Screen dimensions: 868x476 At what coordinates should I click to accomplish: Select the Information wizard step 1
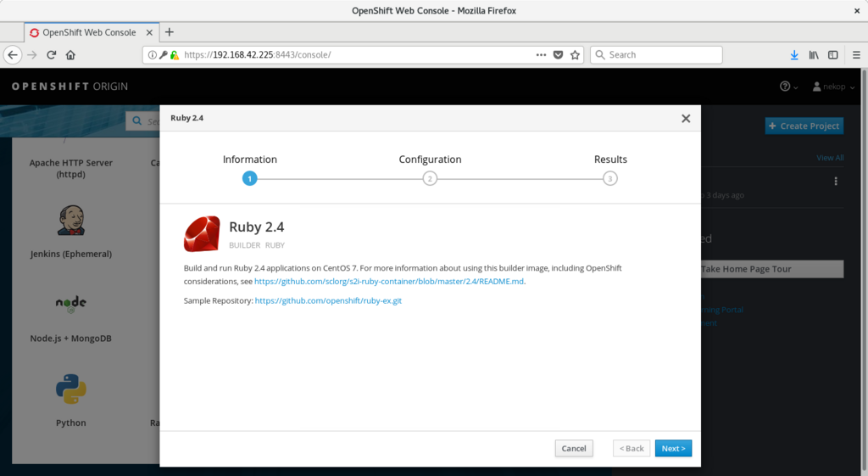(x=250, y=178)
